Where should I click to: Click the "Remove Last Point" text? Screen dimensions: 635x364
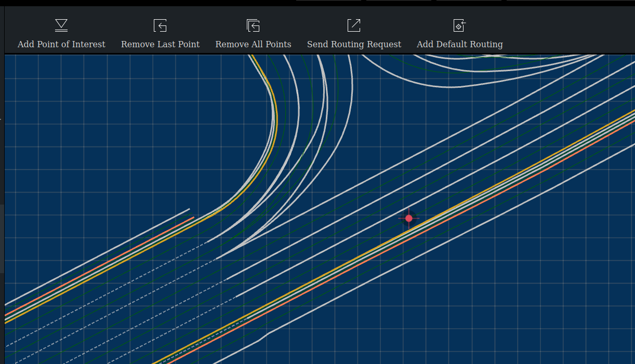pos(160,44)
